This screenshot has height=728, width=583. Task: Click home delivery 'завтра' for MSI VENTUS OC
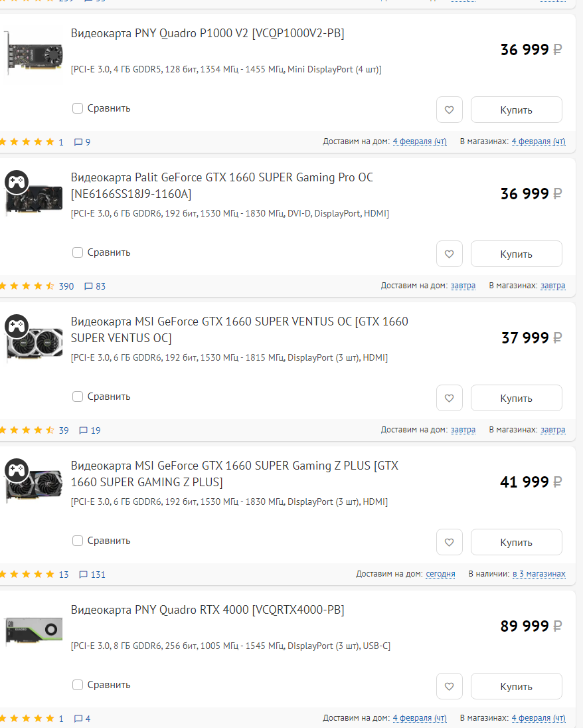pos(463,430)
